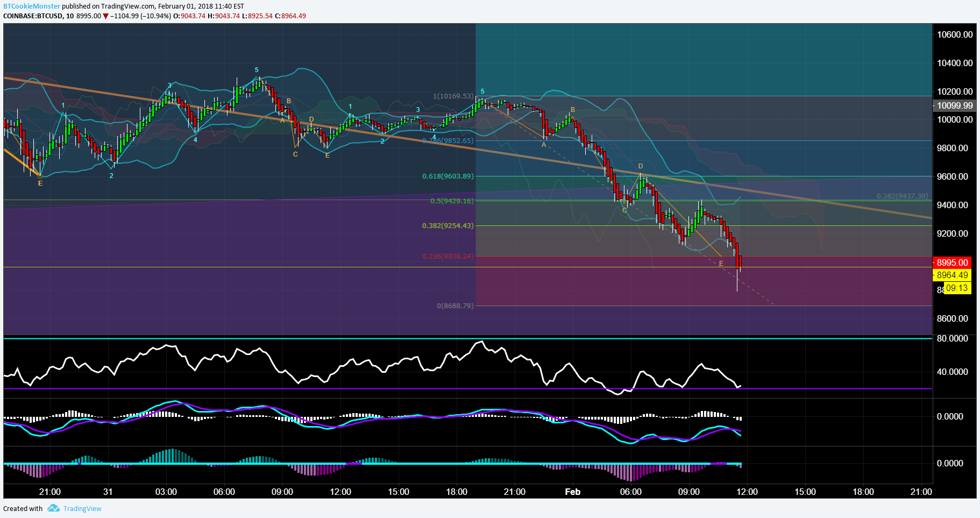Select the −1104.99 (−10.94%) change value

pyautogui.click(x=141, y=16)
